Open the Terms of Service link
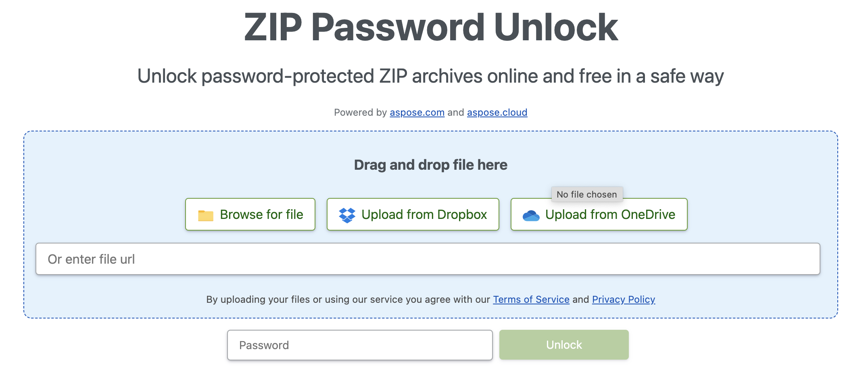This screenshot has height=383, width=868. [531, 300]
